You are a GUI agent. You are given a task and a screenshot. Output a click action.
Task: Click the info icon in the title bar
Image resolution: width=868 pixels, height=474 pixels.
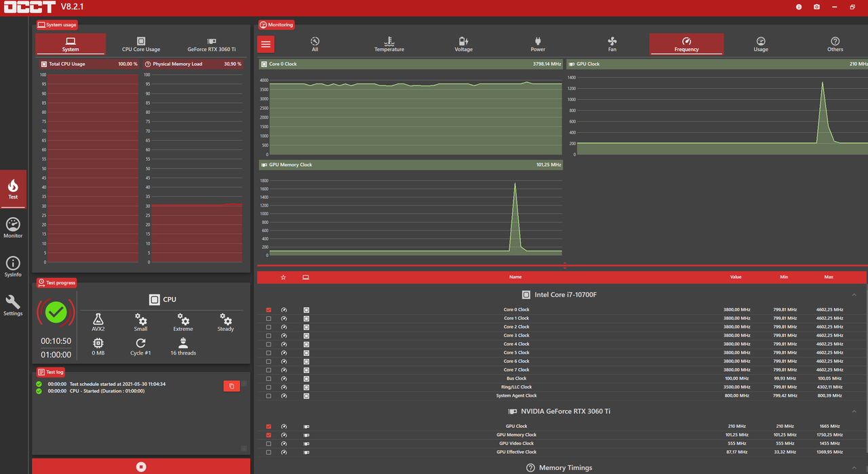[799, 7]
